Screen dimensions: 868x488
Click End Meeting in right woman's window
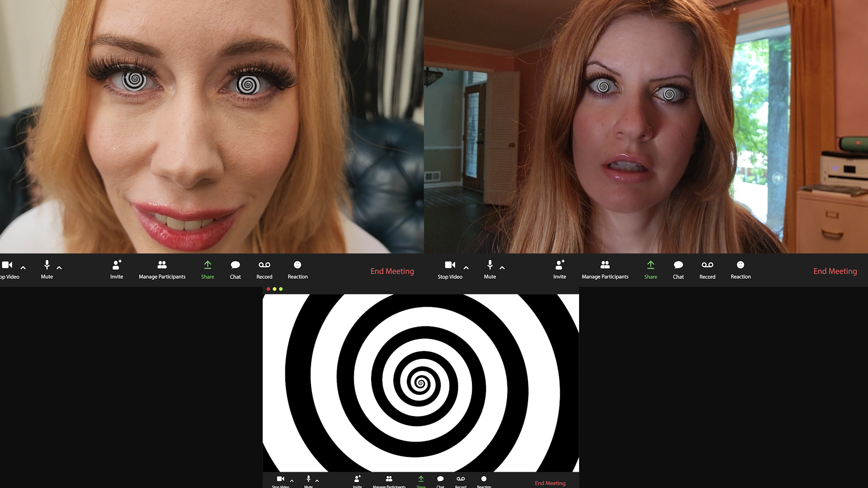coord(835,271)
